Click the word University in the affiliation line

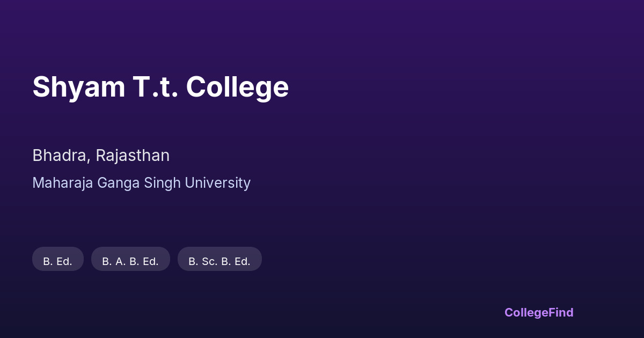click(217, 183)
